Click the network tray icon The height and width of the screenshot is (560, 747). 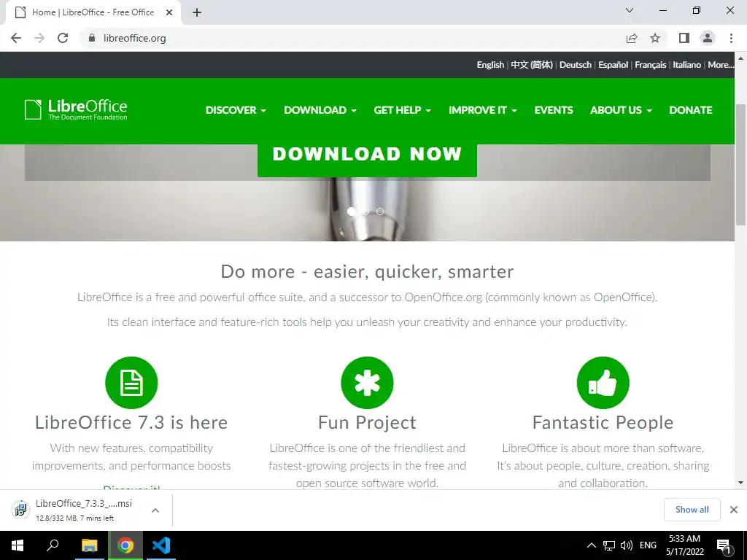(609, 545)
